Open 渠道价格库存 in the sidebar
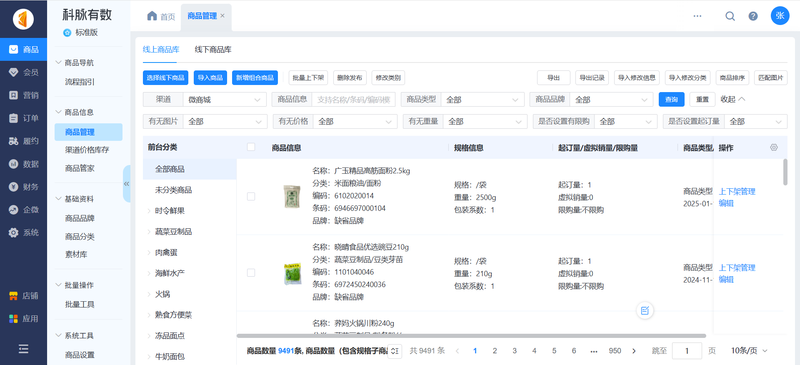The height and width of the screenshot is (365, 800). tap(88, 150)
